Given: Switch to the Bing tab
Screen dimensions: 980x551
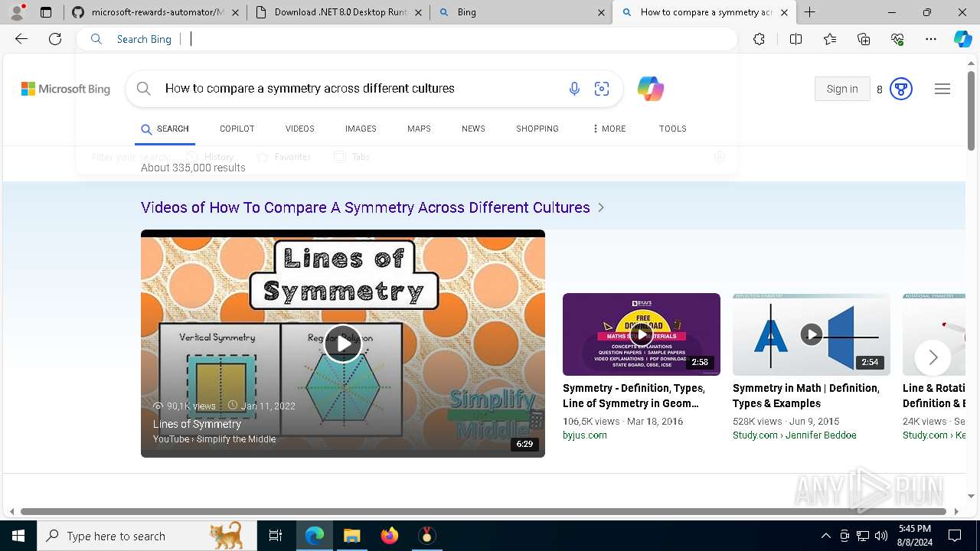Looking at the screenshot, I should 521,12.
